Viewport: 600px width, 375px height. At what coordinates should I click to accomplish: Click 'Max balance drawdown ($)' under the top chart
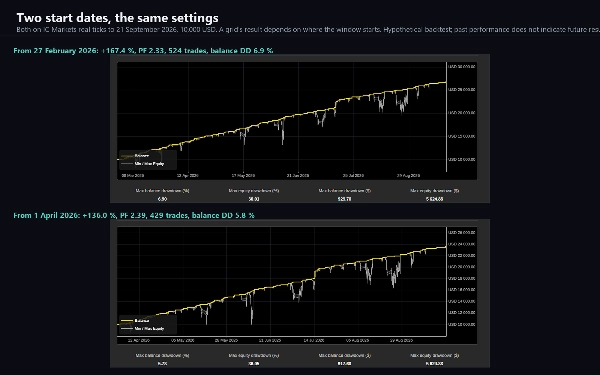[345, 191]
